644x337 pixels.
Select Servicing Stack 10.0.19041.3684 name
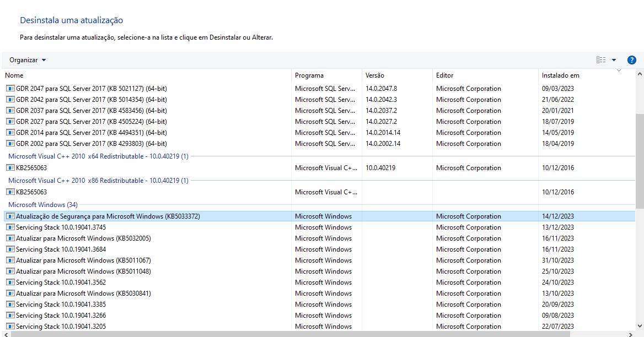tap(61, 249)
